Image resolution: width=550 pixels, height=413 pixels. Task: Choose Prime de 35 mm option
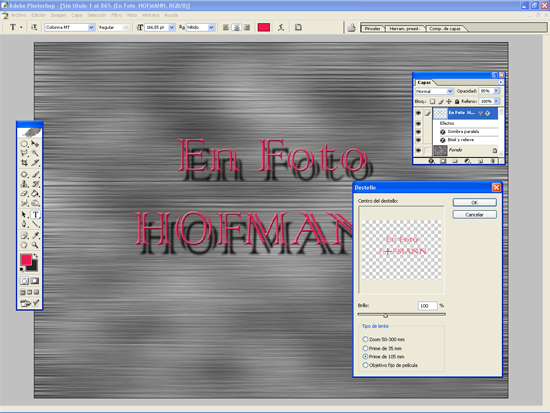pyautogui.click(x=365, y=348)
